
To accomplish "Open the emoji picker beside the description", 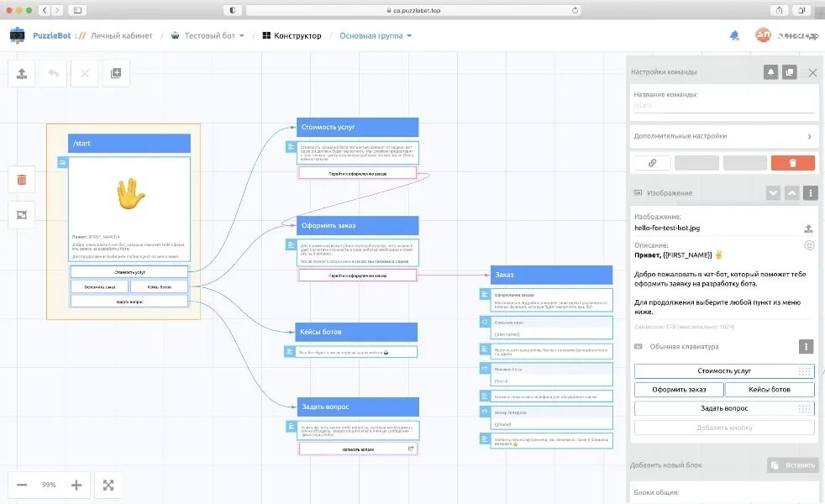I will coord(809,245).
